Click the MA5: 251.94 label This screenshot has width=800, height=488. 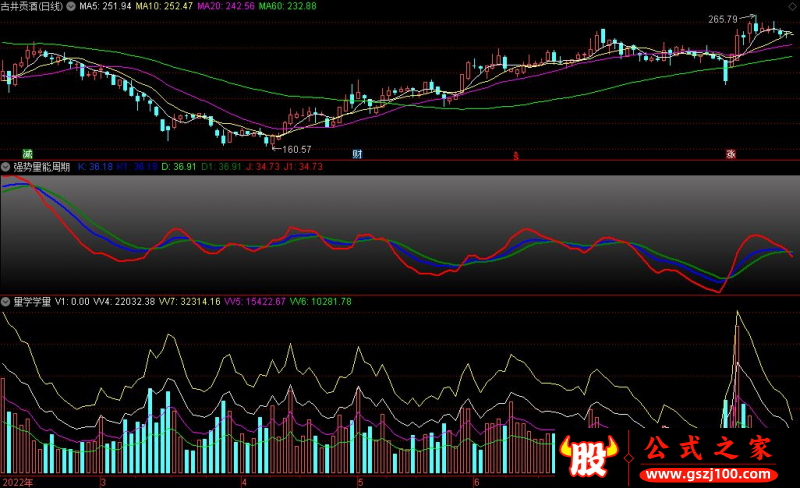pos(105,7)
